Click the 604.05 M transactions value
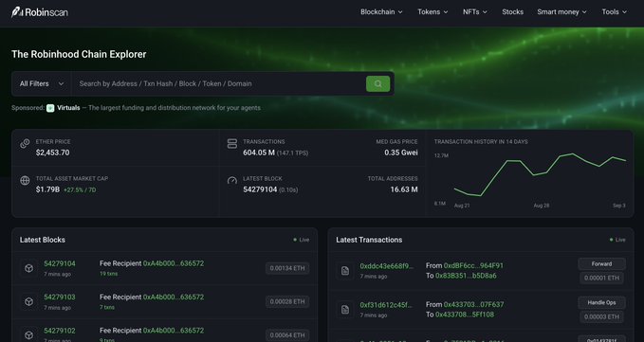 pos(259,153)
